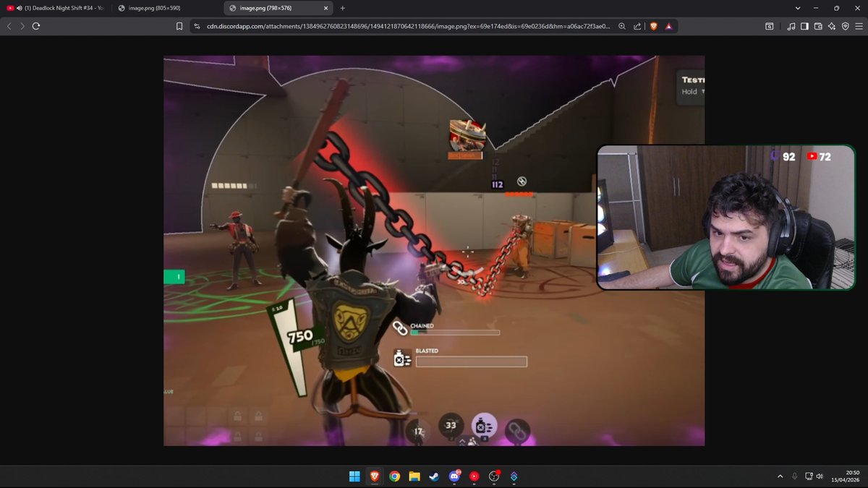Open the Brave Shields lion icon
This screenshot has height=488, width=868.
(x=654, y=26)
